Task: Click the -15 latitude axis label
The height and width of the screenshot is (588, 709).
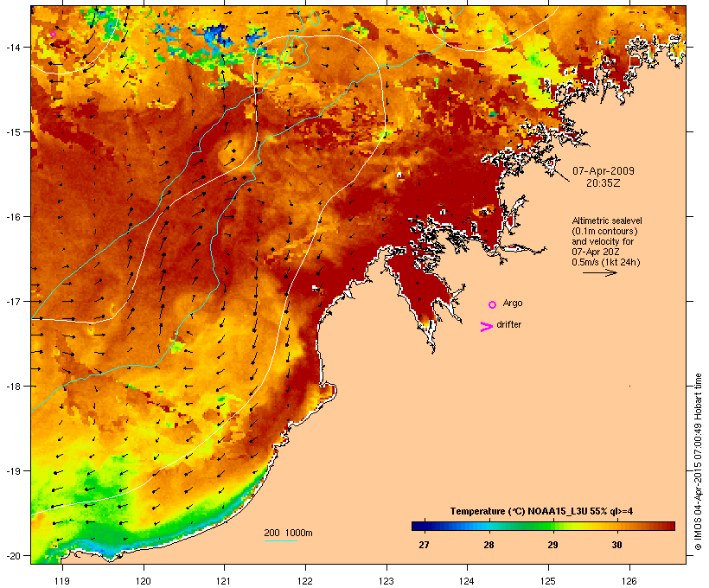Action: point(12,132)
